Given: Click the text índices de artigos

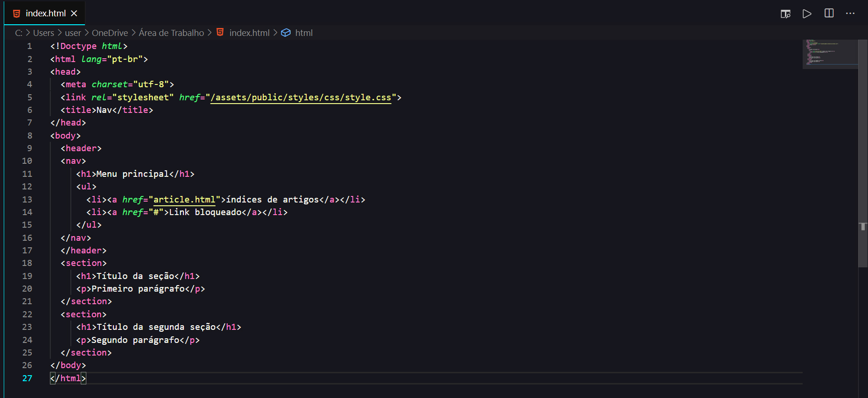Looking at the screenshot, I should [x=273, y=199].
